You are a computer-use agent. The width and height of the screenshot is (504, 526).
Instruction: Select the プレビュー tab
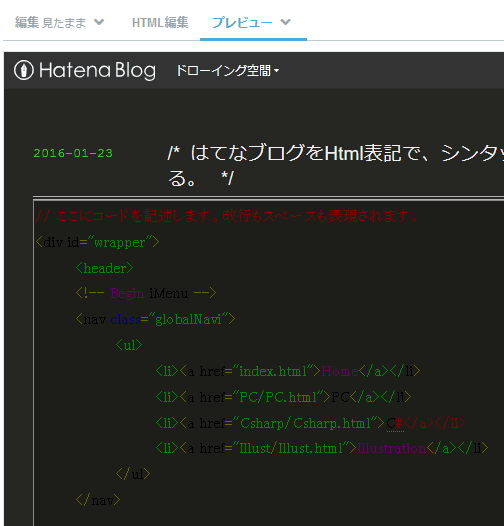click(242, 22)
